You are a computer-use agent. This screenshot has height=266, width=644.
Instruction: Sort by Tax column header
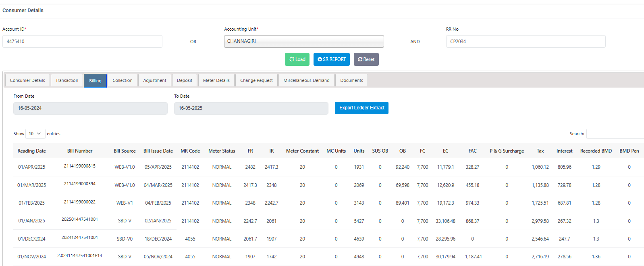(x=540, y=151)
